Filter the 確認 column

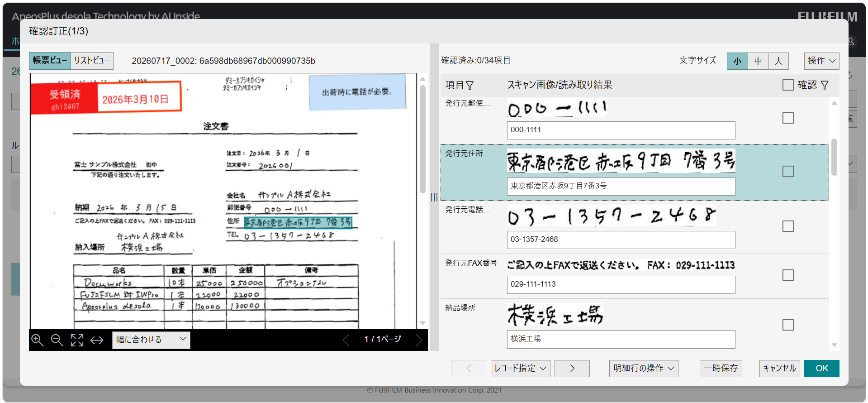[825, 85]
